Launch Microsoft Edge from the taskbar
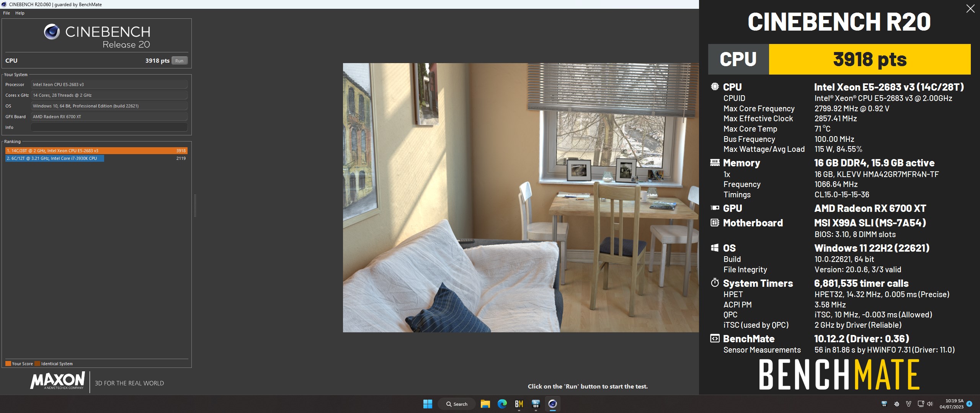The width and height of the screenshot is (980, 413). (x=502, y=404)
